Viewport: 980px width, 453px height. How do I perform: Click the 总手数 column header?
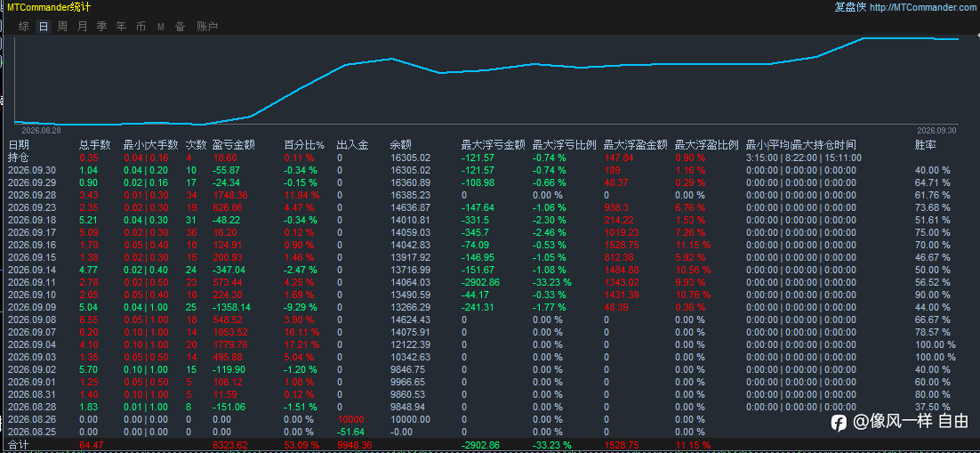[x=95, y=144]
